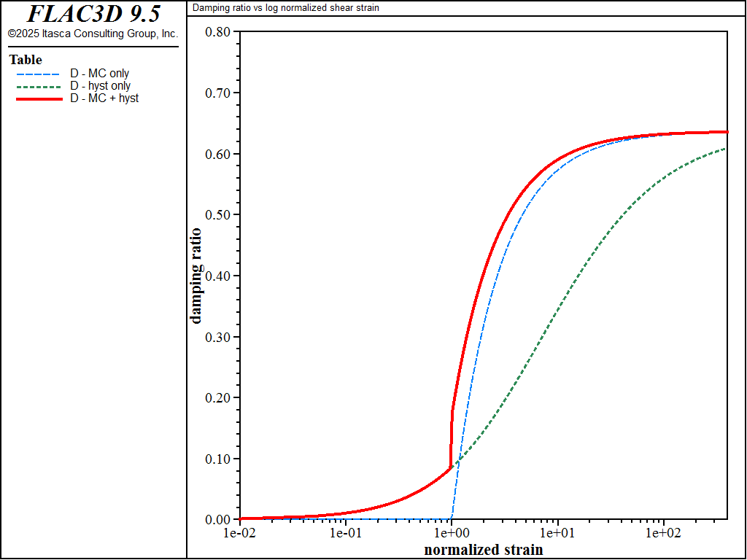Click the Itasca Consulting Group copyright line
Screen dimensions: 747x560
[x=93, y=34]
